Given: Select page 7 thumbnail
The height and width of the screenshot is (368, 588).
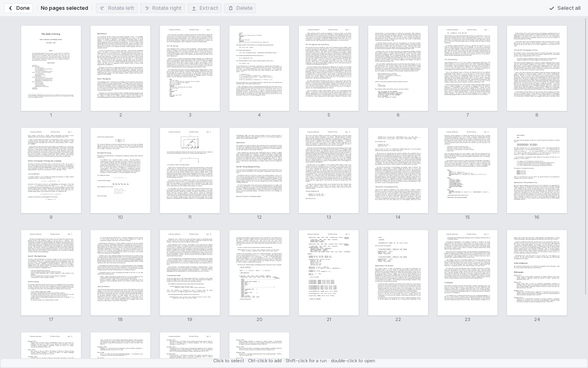Looking at the screenshot, I should click(468, 68).
